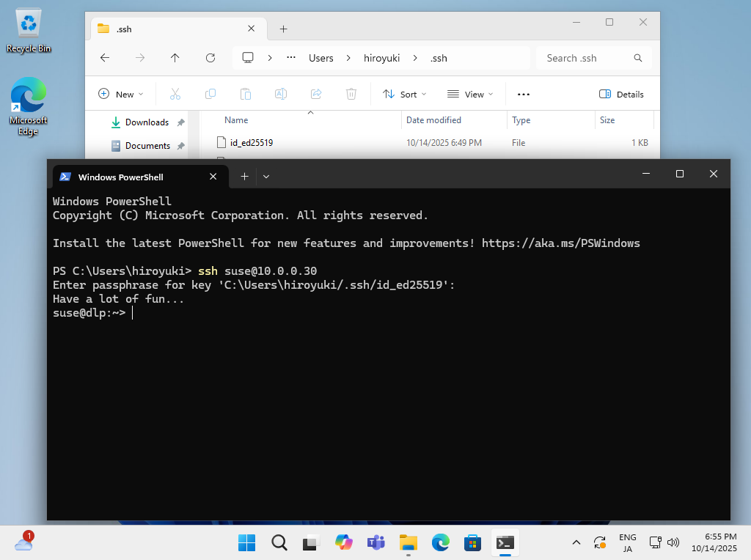This screenshot has width=751, height=560.
Task: Open Microsoft Store from the taskbar
Action: [472, 542]
